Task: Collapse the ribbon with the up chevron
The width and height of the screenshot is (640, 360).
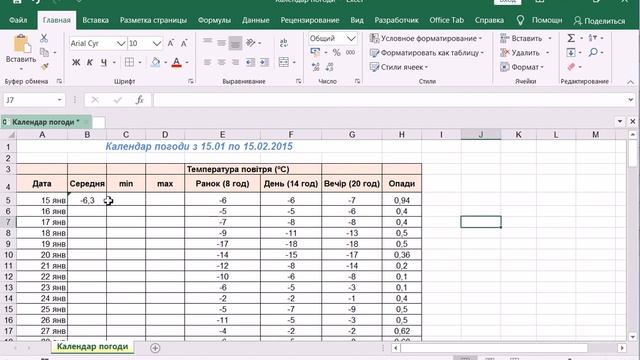Action: pyautogui.click(x=631, y=82)
